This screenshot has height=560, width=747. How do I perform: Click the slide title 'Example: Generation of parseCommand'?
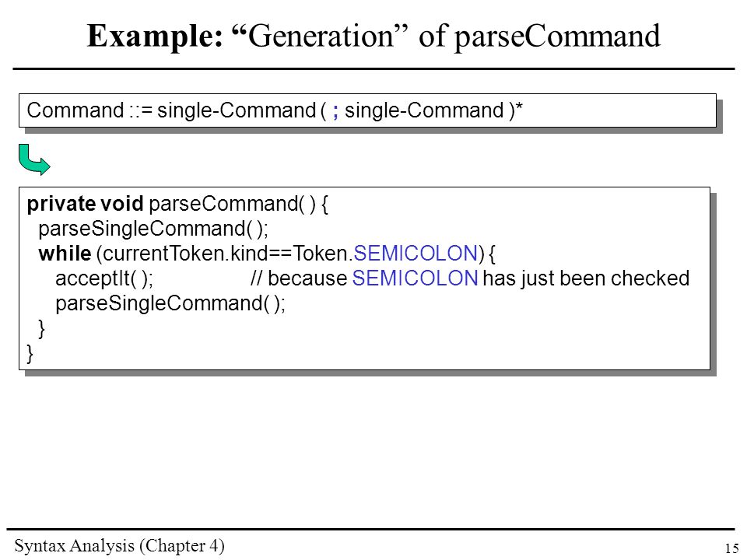click(373, 36)
